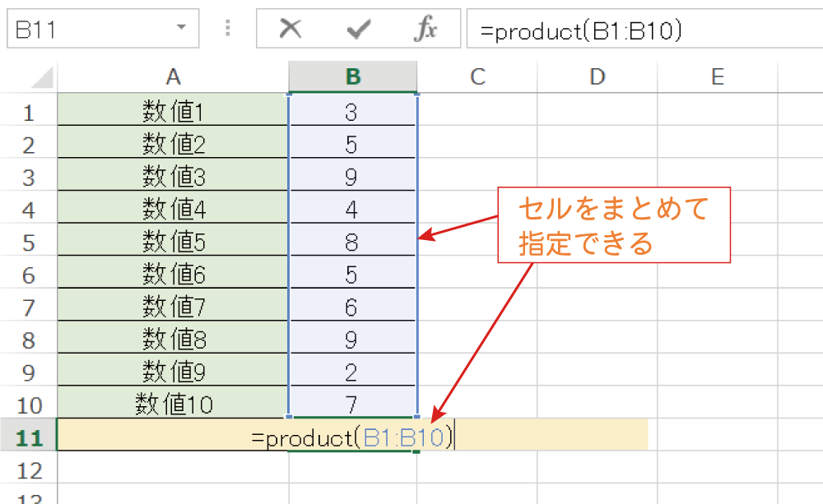This screenshot has width=823, height=504.
Task: Click the callout box セルをまとめて指定できる
Action: [x=614, y=225]
